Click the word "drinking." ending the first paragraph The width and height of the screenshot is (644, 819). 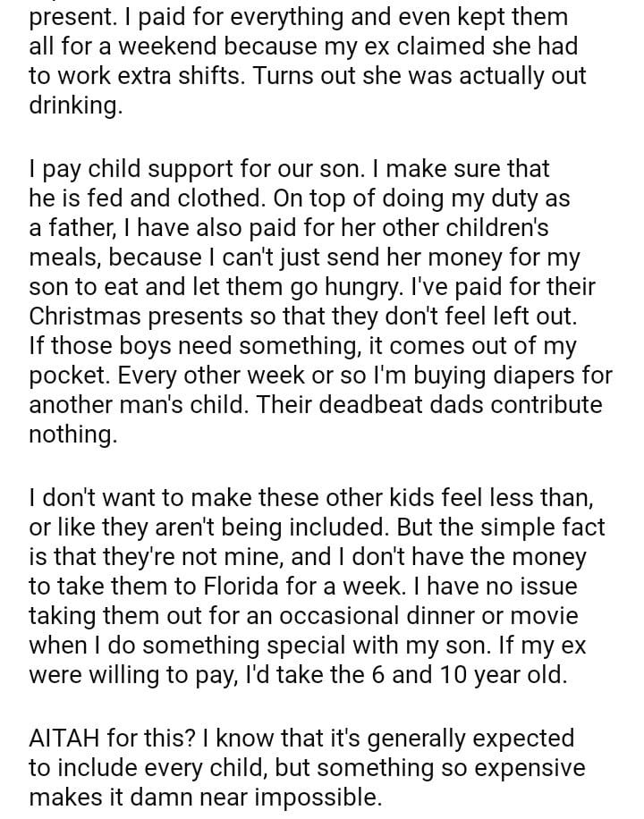click(x=77, y=107)
